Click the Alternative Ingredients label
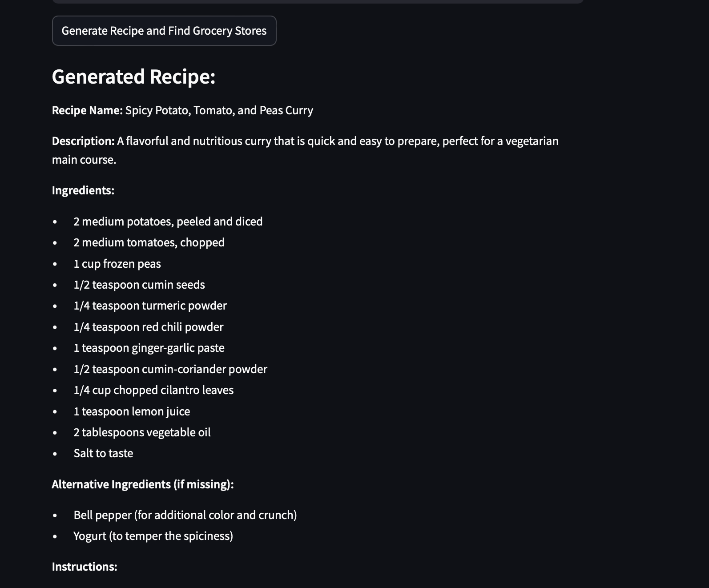Screen dimensions: 709x588 coord(143,484)
